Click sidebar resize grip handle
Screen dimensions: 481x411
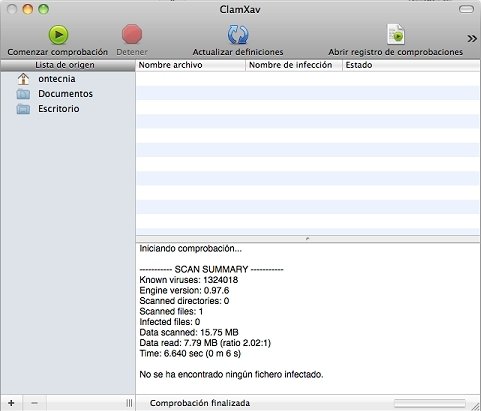[x=129, y=403]
